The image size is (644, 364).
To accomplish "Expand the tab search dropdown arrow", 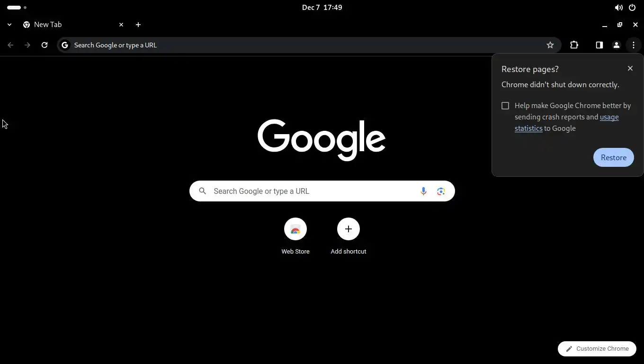I will [x=9, y=25].
